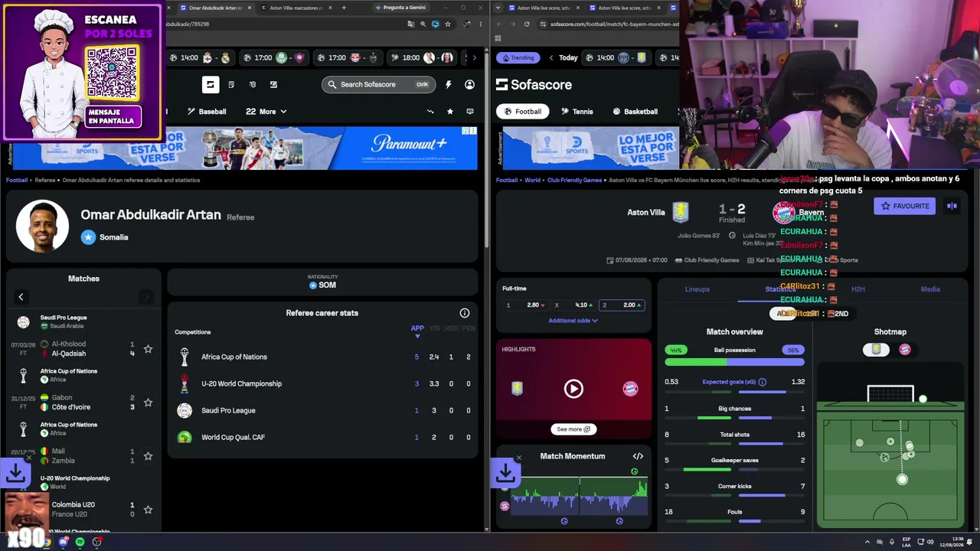This screenshot has width=980, height=551.
Task: Click the zoom magnifier icon in left address bar
Action: point(423,24)
